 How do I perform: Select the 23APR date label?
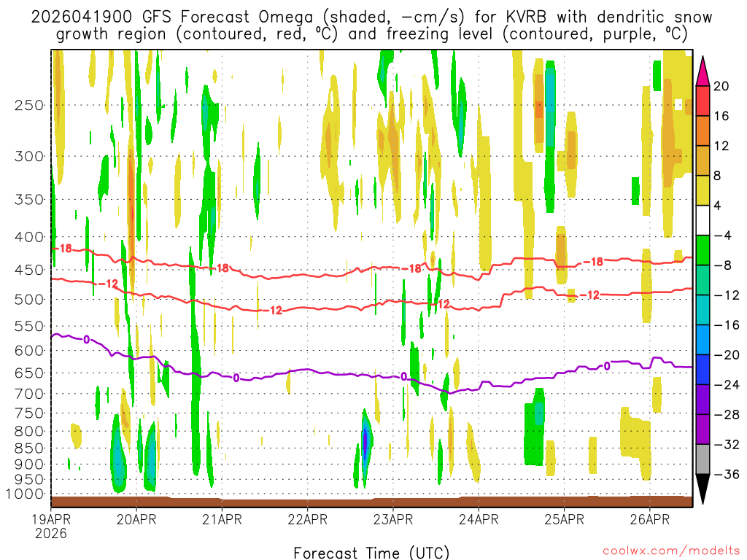point(393,519)
